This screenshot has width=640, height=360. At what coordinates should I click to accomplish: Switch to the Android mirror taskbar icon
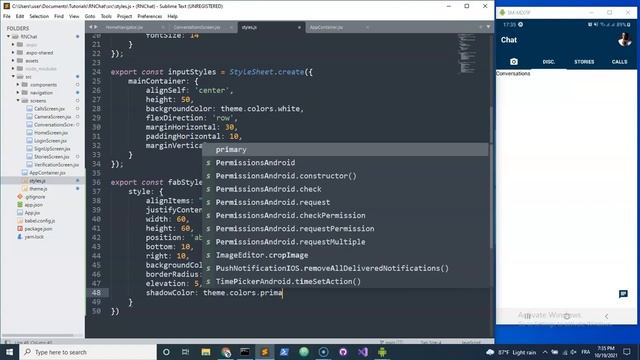coord(382,352)
